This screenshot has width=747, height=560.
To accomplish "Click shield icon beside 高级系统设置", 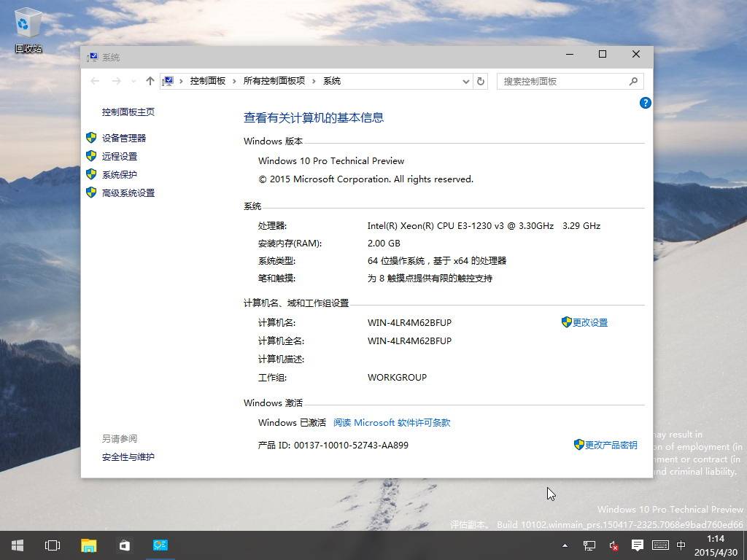I will point(91,192).
